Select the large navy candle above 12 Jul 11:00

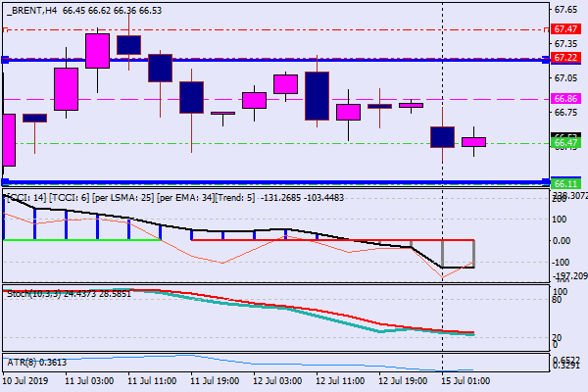[317, 95]
